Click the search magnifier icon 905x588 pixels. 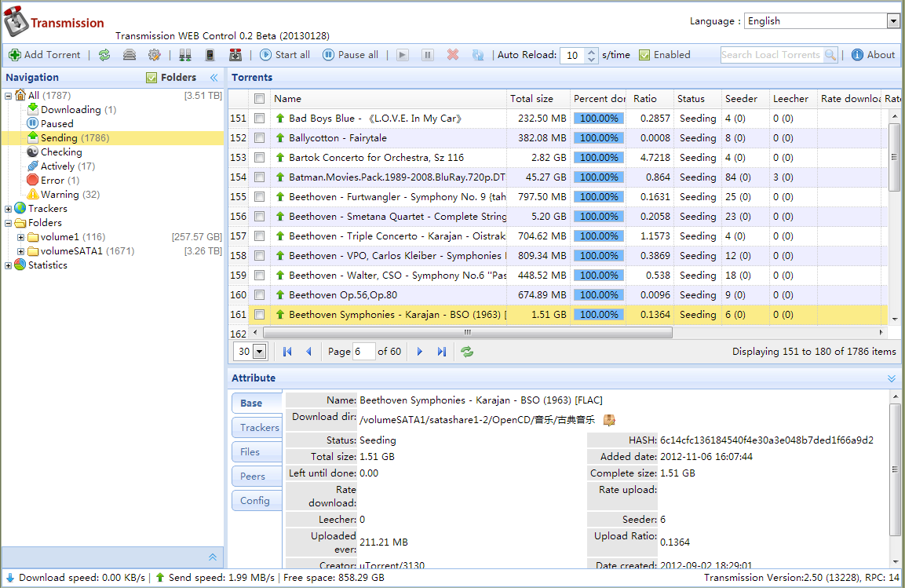pyautogui.click(x=830, y=55)
